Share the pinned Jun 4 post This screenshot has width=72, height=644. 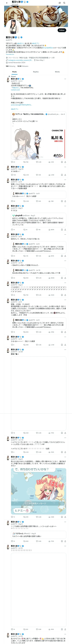(65, 162)
